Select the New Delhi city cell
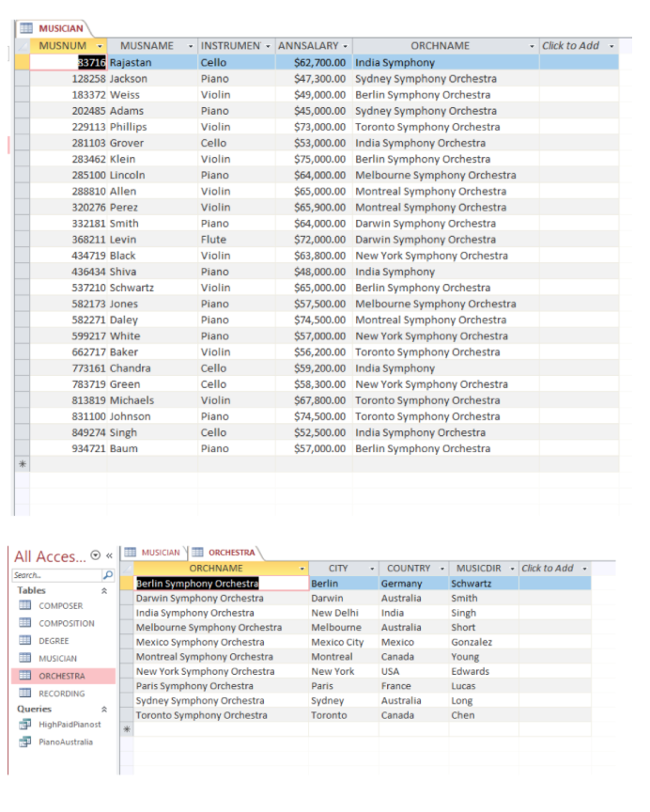This screenshot has height=812, width=650. coord(344,613)
